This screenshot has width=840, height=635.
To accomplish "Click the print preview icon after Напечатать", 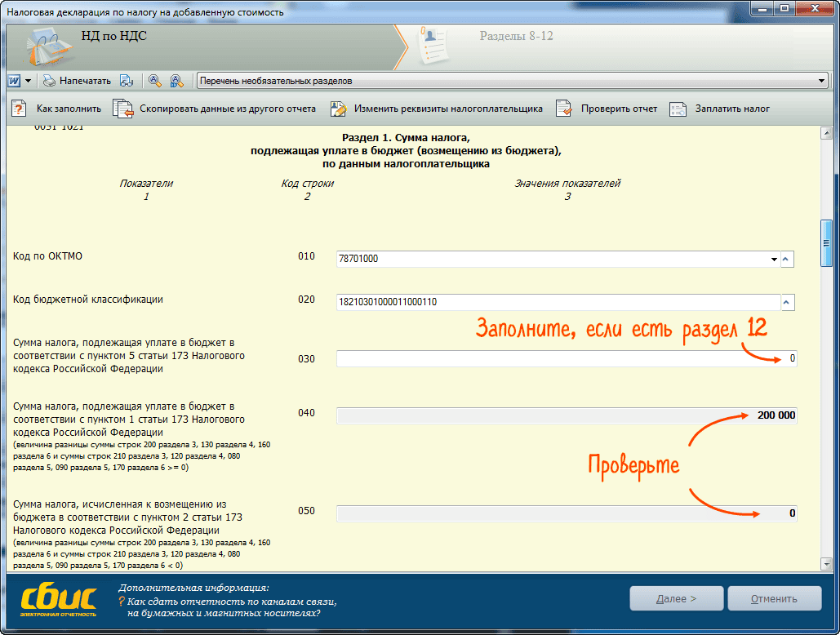I will [x=127, y=81].
